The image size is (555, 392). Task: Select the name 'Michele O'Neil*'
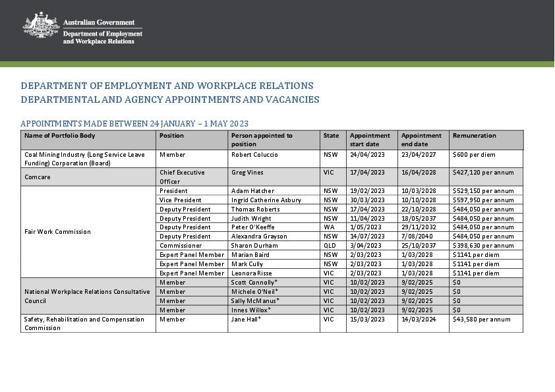[x=255, y=291]
